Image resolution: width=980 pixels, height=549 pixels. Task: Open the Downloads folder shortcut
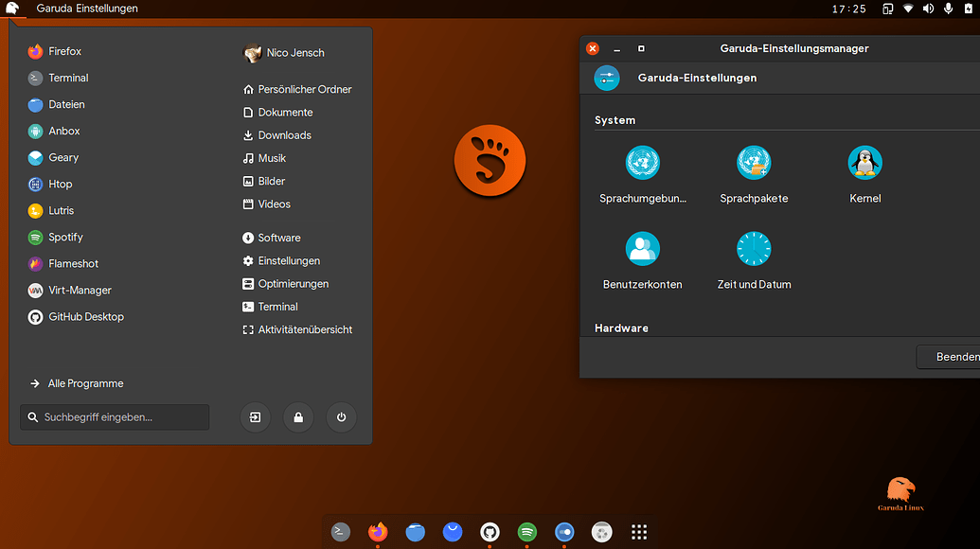[x=284, y=134]
